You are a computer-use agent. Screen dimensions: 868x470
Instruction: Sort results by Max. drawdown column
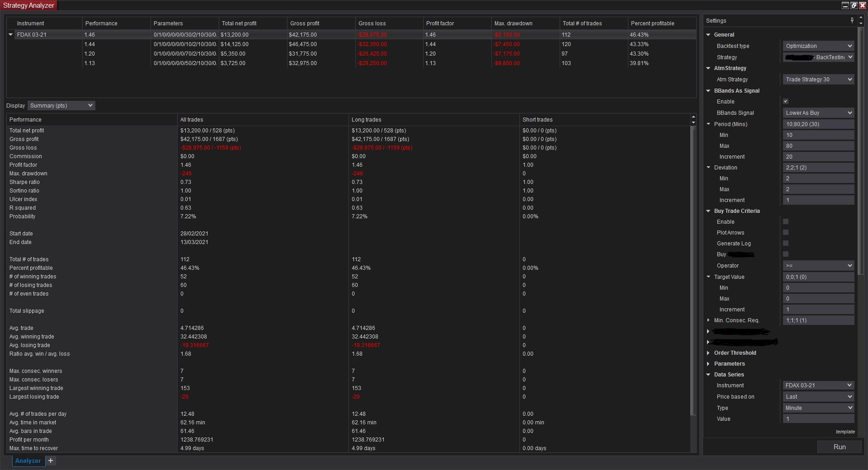pos(525,23)
